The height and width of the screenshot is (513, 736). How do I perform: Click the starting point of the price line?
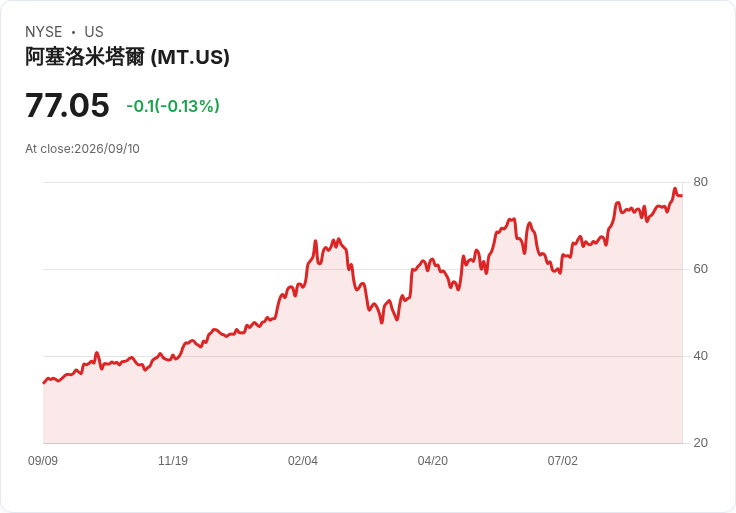[x=44, y=383]
